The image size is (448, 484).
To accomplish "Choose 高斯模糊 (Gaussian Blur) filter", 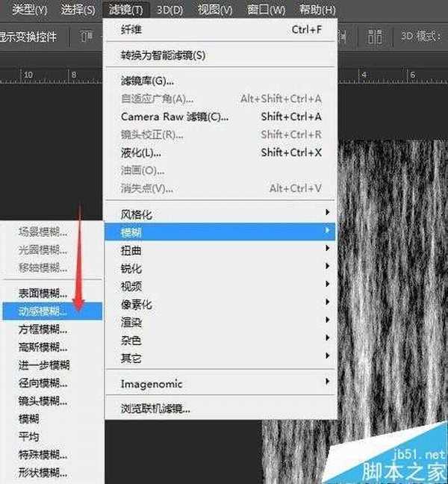I will point(43,347).
